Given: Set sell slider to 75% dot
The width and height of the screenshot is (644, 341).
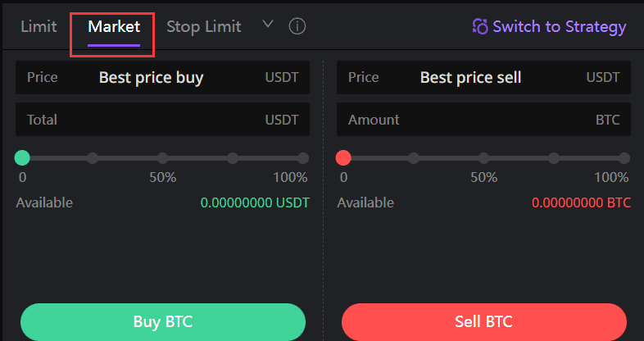Looking at the screenshot, I should click(554, 158).
